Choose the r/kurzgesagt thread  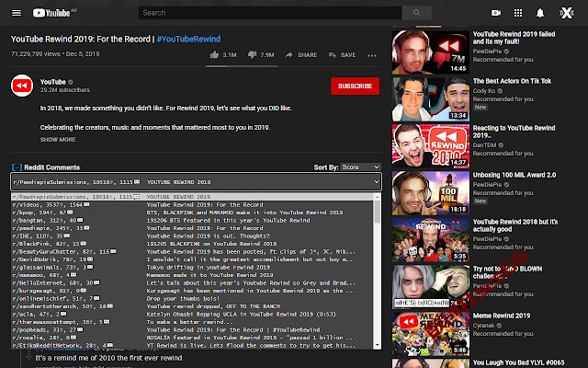pos(192,291)
